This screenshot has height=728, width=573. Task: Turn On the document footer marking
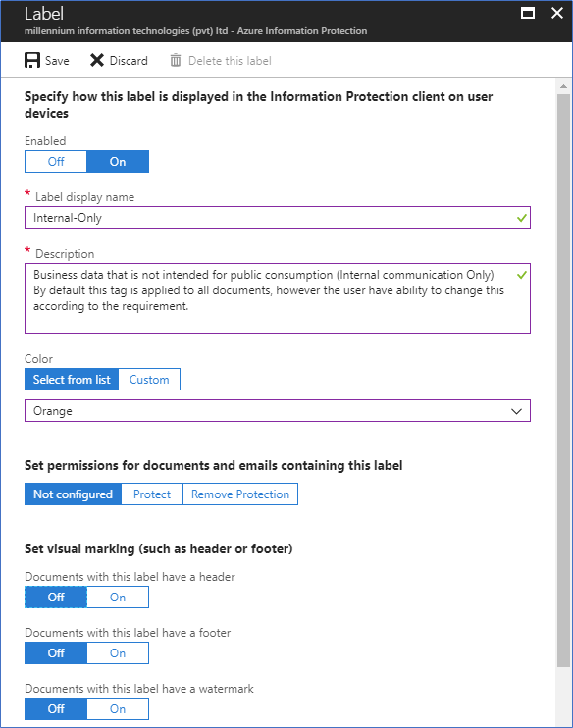click(118, 653)
